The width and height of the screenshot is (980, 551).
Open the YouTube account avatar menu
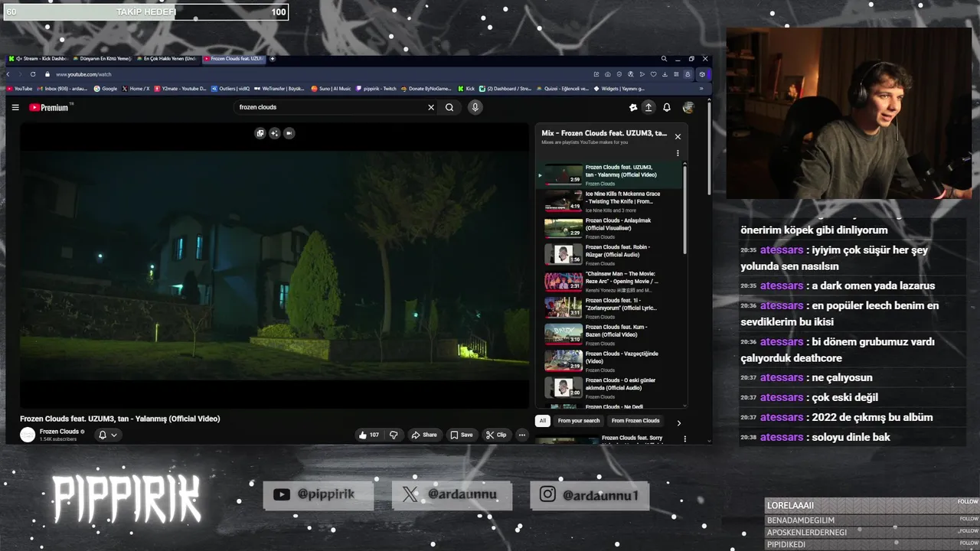point(688,108)
